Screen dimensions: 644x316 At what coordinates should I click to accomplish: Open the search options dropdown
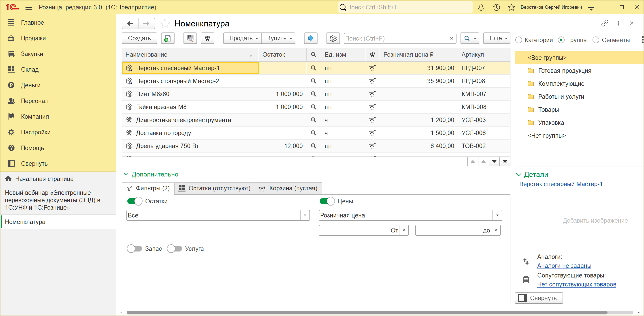tap(470, 38)
